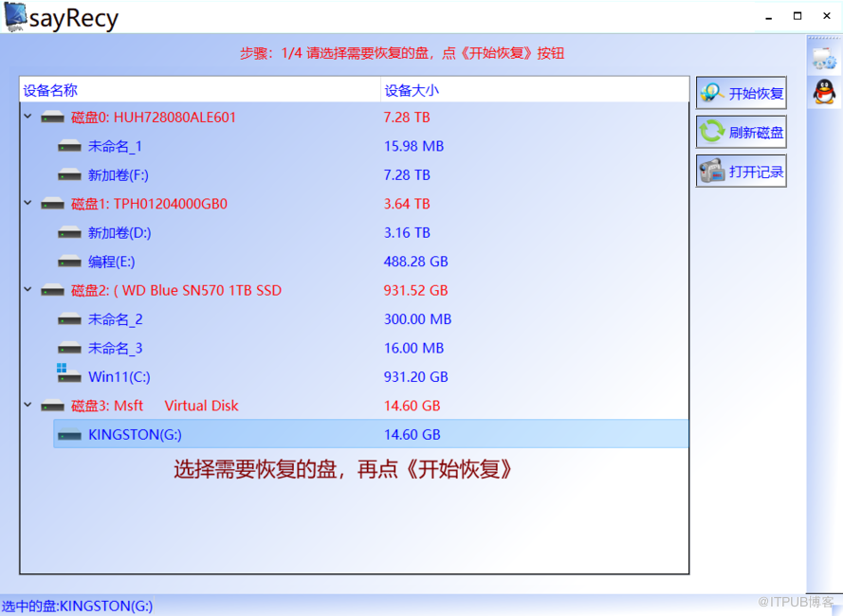Select the 磁盘0: HUH728080ALE601 disk row
This screenshot has width=843, height=616.
point(355,118)
